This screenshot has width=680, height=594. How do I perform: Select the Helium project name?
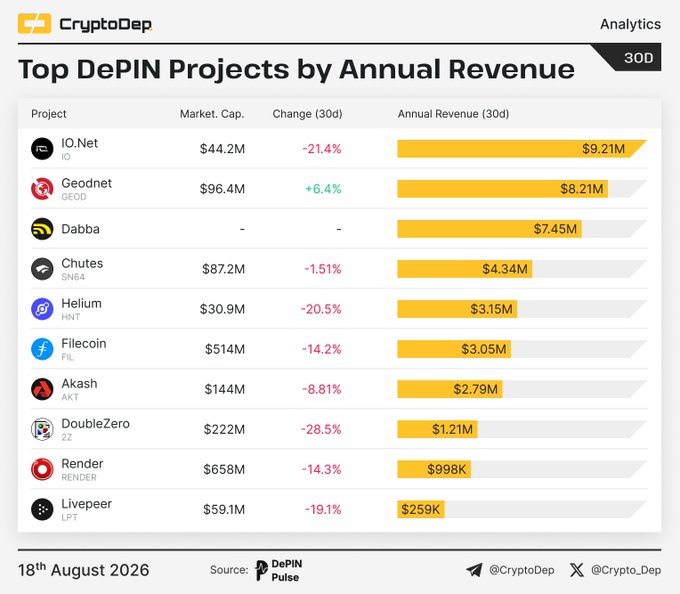pos(82,304)
